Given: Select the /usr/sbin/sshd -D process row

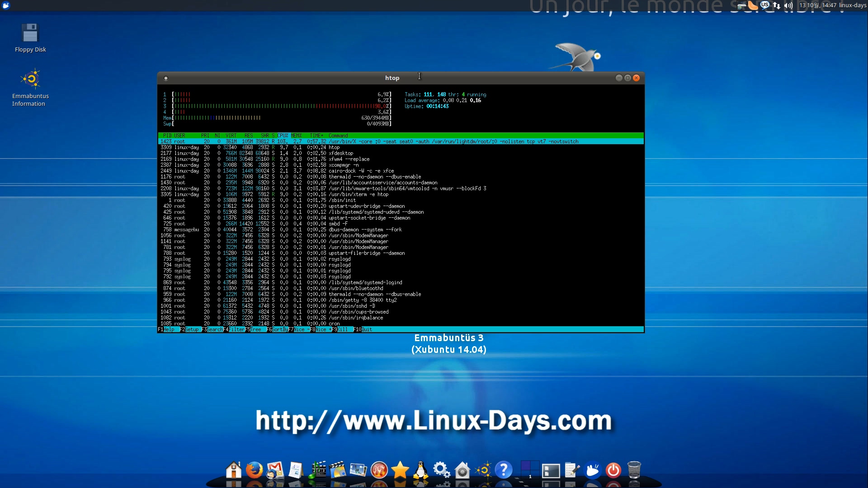Looking at the screenshot, I should 401,306.
